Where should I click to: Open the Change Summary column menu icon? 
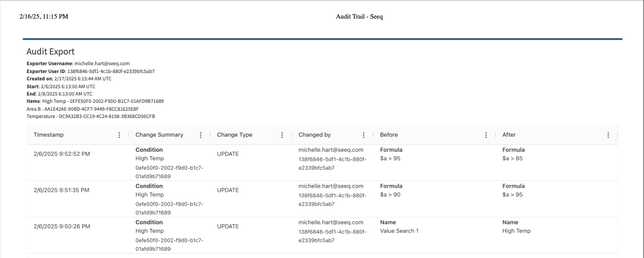pos(200,135)
